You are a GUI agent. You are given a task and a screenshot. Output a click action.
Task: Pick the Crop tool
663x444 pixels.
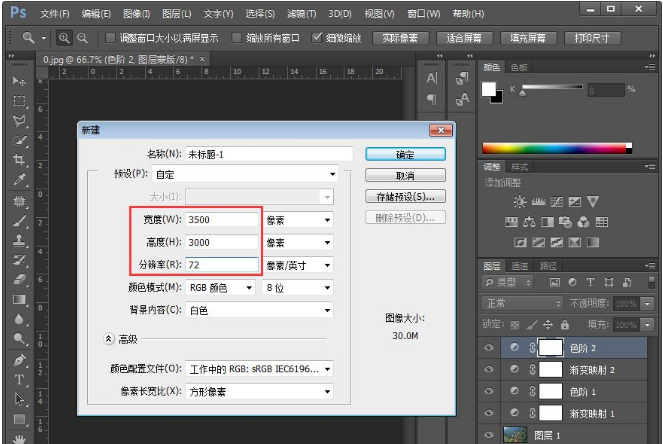[18, 160]
